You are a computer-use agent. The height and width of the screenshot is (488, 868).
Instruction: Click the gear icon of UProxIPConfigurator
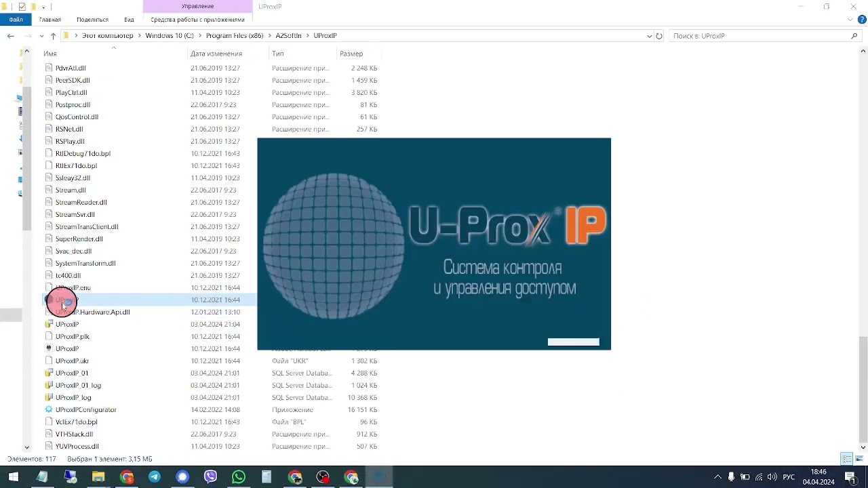pyautogui.click(x=48, y=409)
